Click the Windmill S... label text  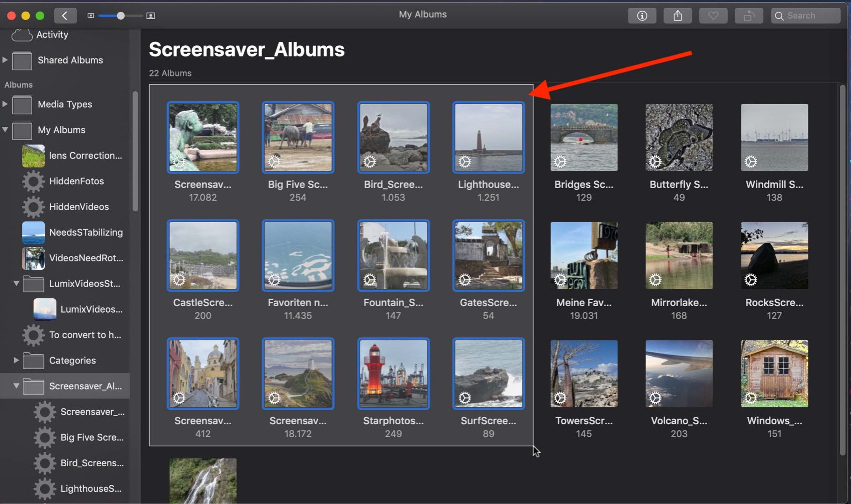pyautogui.click(x=774, y=184)
